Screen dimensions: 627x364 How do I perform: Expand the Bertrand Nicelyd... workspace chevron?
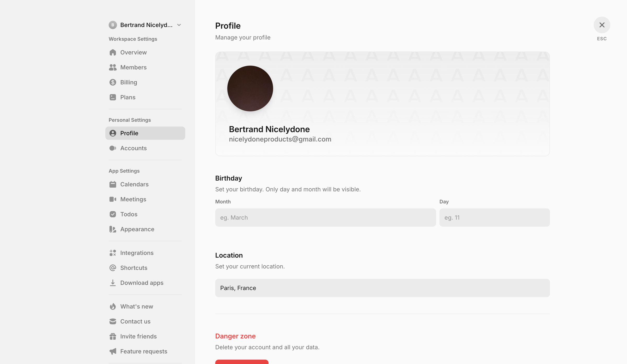click(179, 25)
